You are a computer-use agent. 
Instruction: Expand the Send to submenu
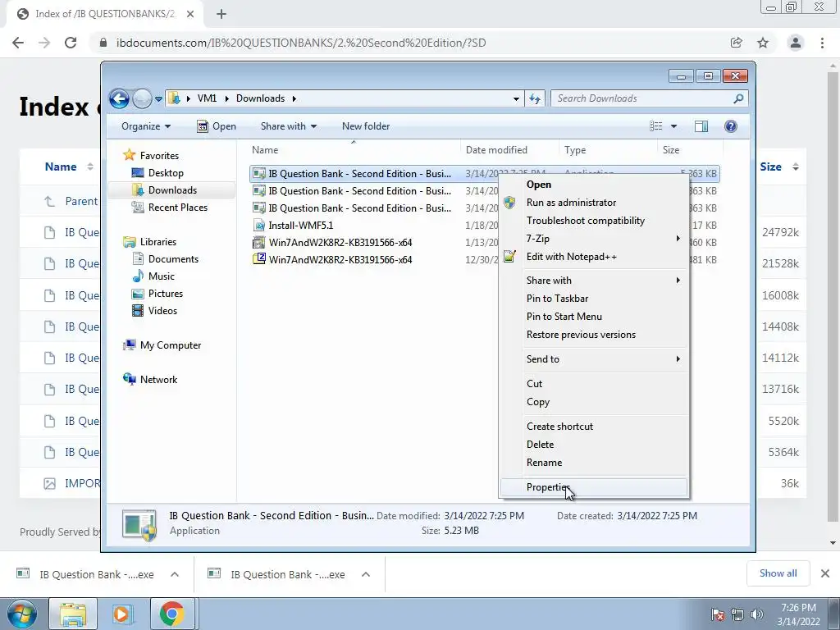coord(594,359)
